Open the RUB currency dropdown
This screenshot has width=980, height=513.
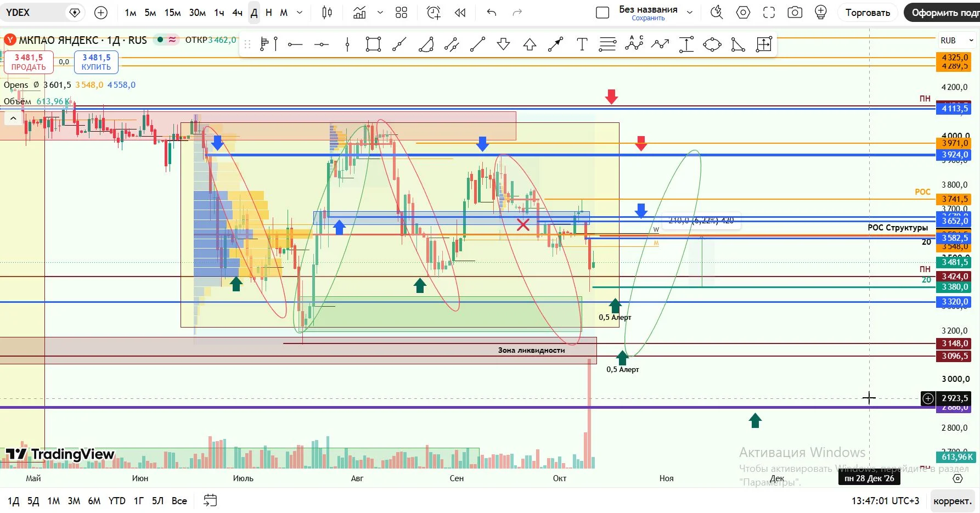956,41
